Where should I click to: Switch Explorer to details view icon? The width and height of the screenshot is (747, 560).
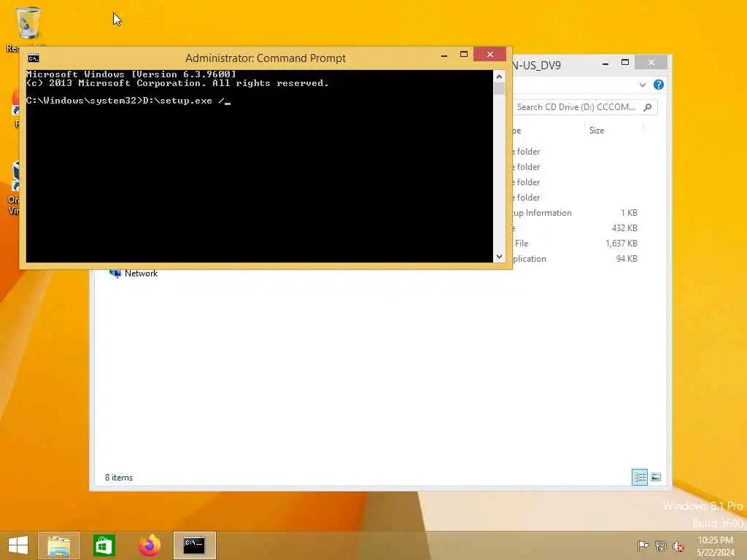(640, 477)
